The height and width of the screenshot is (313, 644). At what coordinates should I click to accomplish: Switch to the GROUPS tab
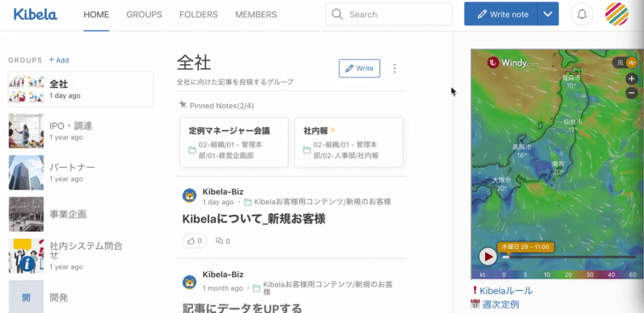click(144, 14)
